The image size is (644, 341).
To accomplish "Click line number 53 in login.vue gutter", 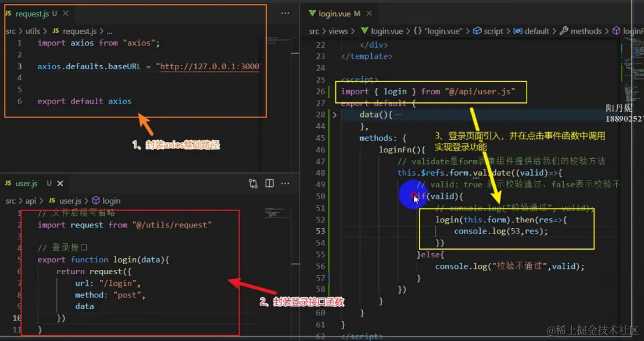I will (320, 231).
